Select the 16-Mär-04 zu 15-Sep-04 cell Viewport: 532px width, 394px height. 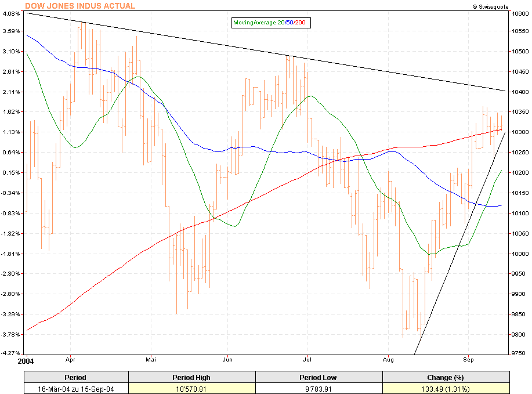click(75, 389)
